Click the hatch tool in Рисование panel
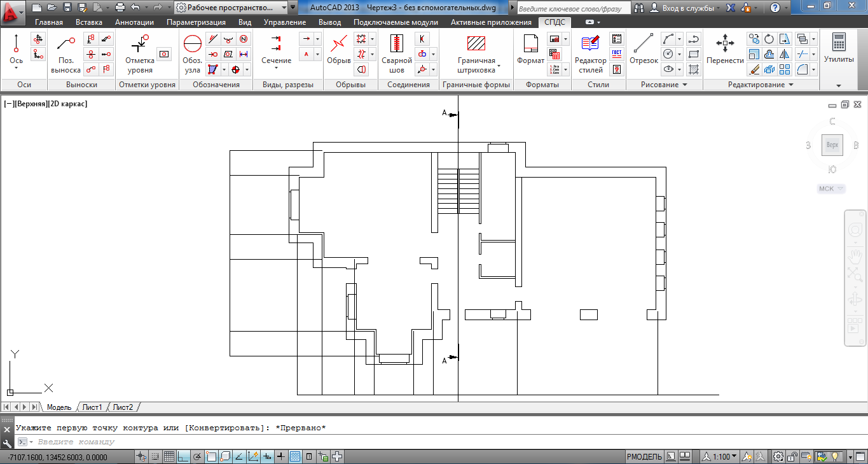 694,69
